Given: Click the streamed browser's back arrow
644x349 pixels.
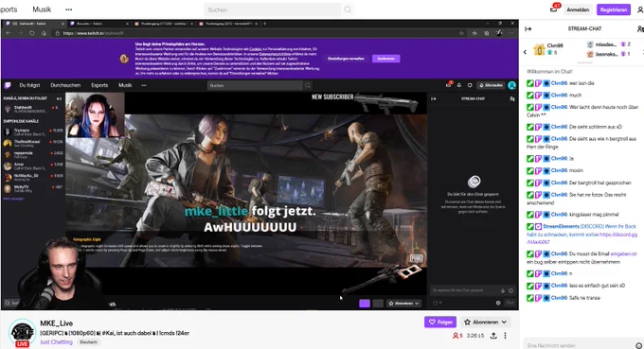Looking at the screenshot, I should [x=9, y=33].
